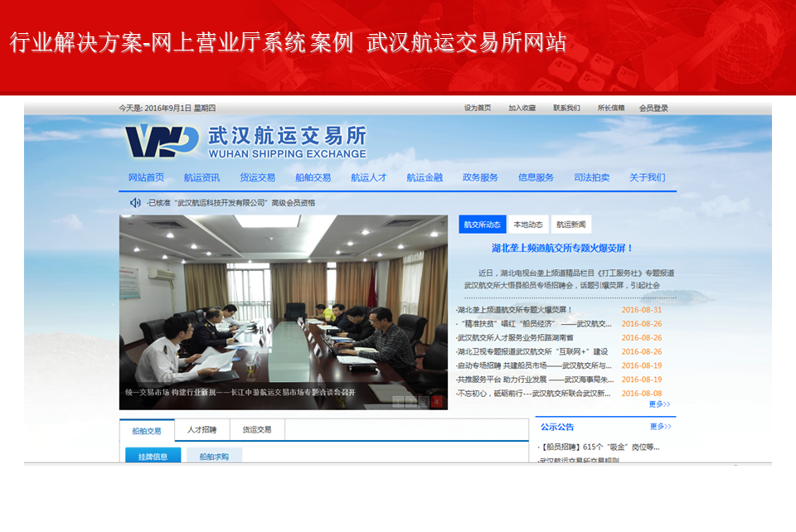This screenshot has width=796, height=532.
Task: Expand news list with 更多>> below headlines
Action: coord(660,404)
